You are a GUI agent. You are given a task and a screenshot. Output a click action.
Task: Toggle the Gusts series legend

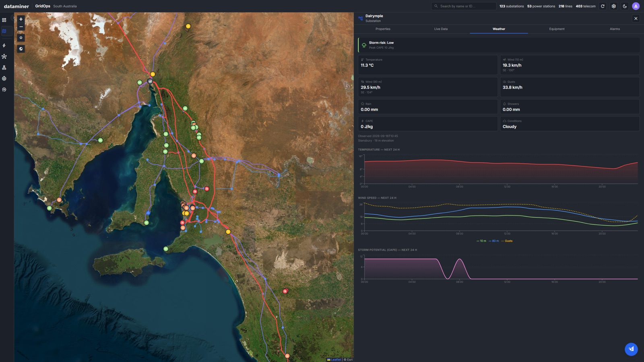tap(507, 241)
